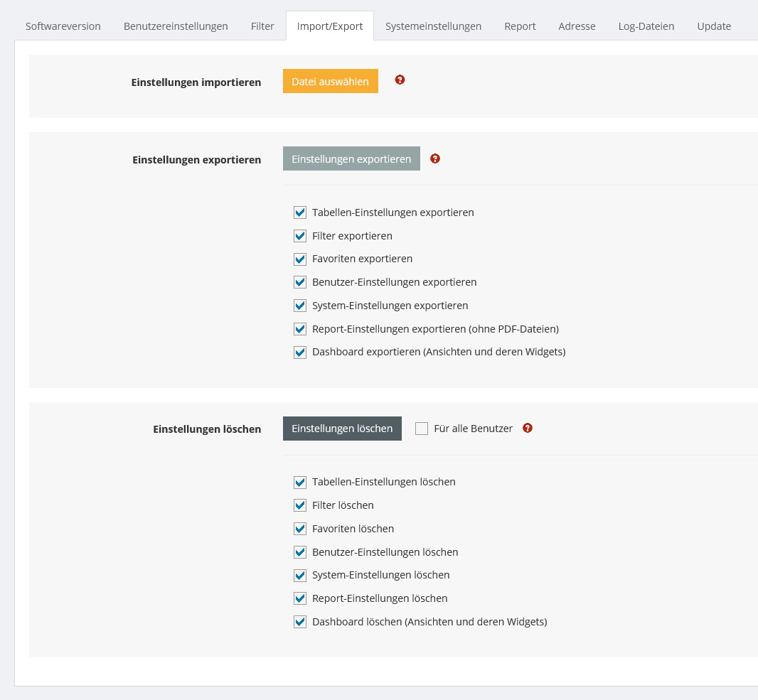Open the Softwareversion tab
Screen dimensions: 758x700
click(x=63, y=26)
